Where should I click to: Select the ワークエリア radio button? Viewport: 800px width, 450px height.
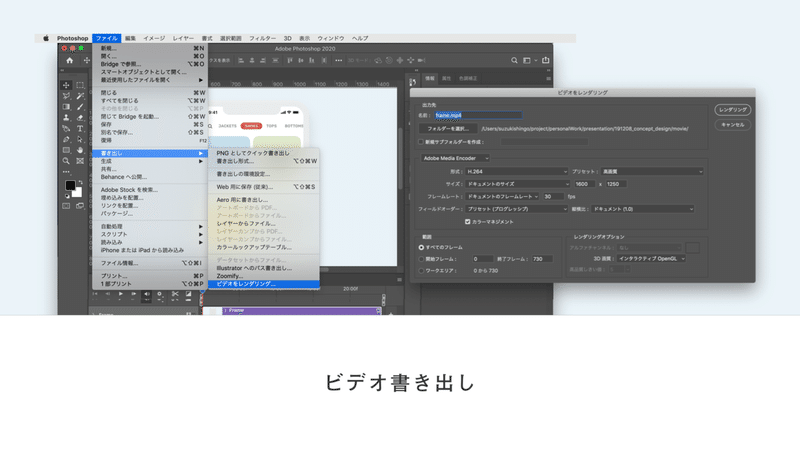[421, 271]
